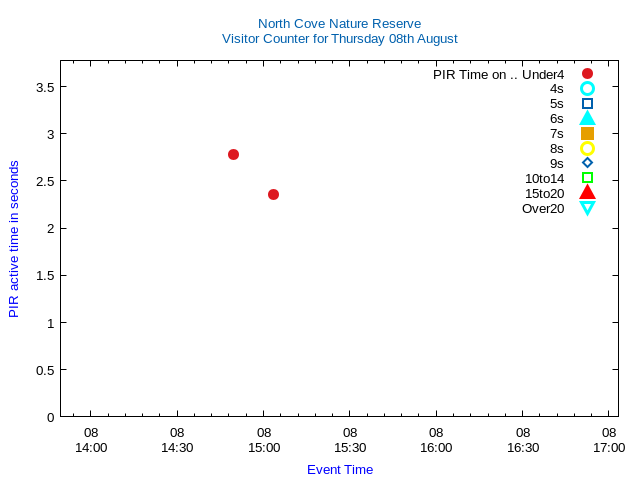Click the red circle Under4 legend marker

point(587,74)
